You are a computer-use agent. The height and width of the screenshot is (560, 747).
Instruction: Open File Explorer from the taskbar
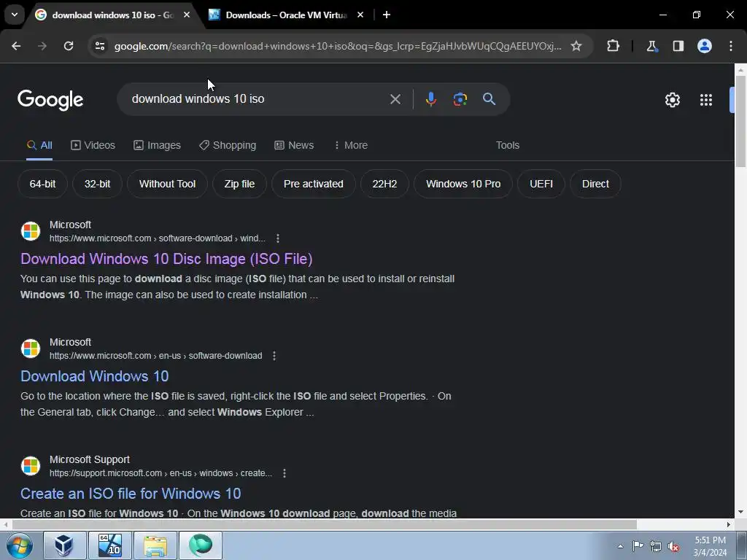click(155, 545)
